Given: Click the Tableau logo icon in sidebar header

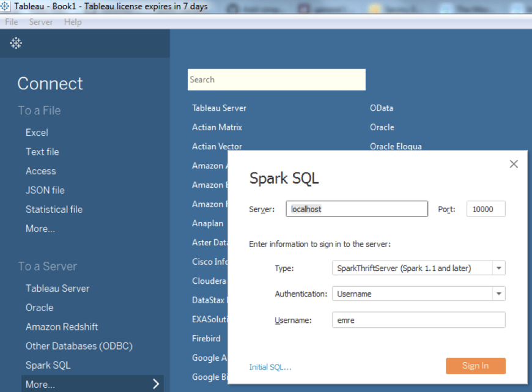Looking at the screenshot, I should [16, 43].
